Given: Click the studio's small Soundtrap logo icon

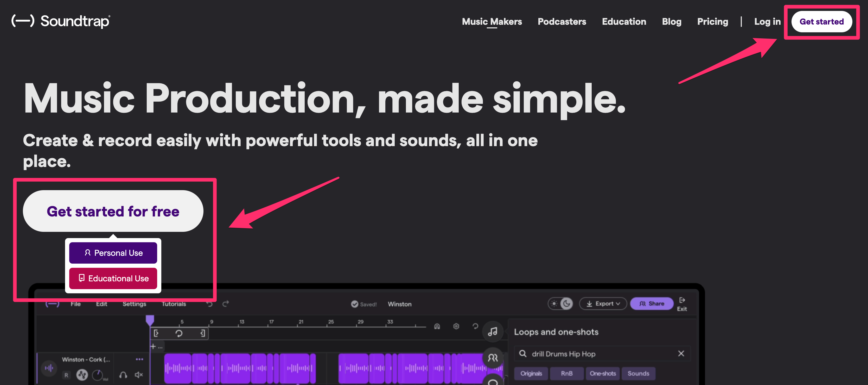Looking at the screenshot, I should point(52,304).
